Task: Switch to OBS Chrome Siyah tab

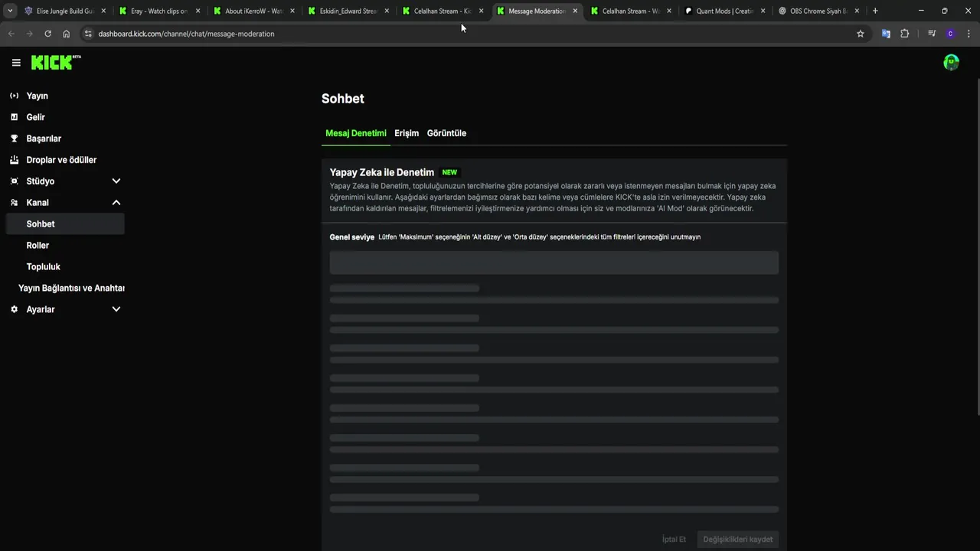Action: click(819, 11)
